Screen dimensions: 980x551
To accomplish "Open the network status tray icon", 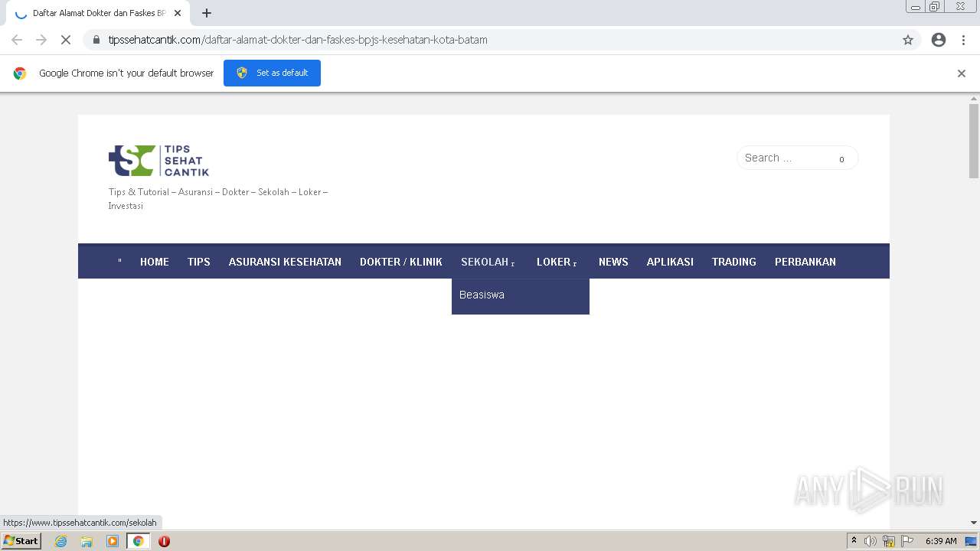I will pos(889,541).
